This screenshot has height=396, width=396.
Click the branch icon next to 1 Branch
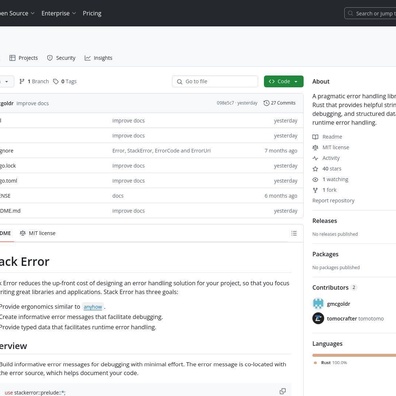tap(22, 81)
